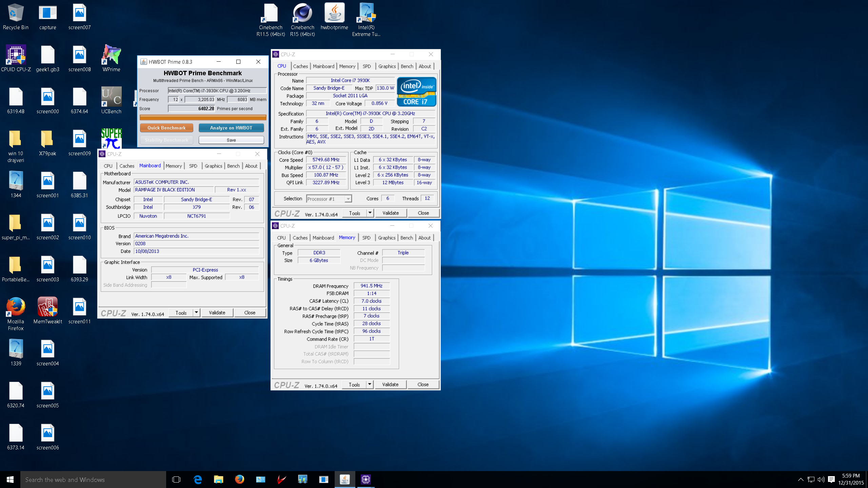Open the Processor #1 selection combo box
The width and height of the screenshot is (868, 488).
pyautogui.click(x=329, y=199)
